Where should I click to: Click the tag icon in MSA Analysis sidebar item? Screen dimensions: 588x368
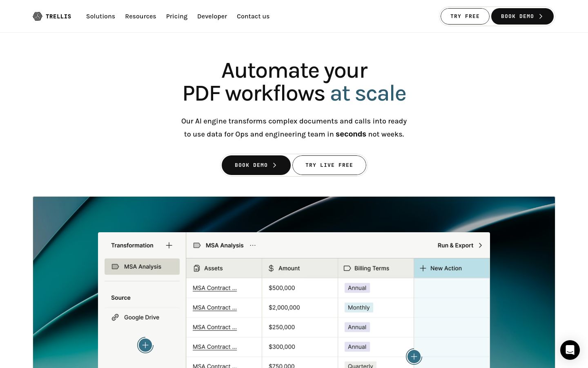[116, 267]
